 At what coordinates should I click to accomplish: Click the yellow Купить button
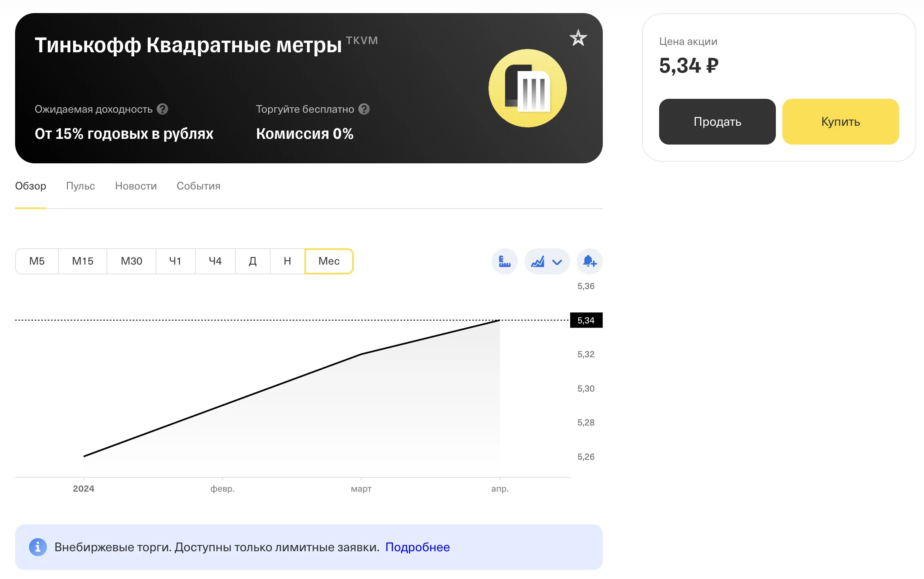[841, 122]
